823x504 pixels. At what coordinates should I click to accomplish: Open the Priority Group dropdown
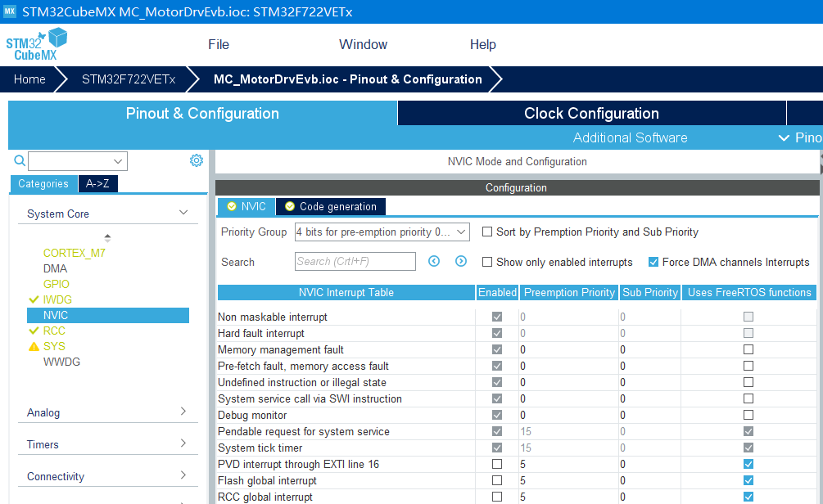click(382, 232)
